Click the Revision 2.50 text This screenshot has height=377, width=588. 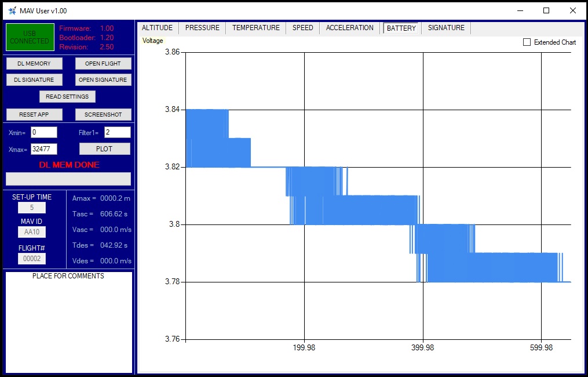[107, 47]
